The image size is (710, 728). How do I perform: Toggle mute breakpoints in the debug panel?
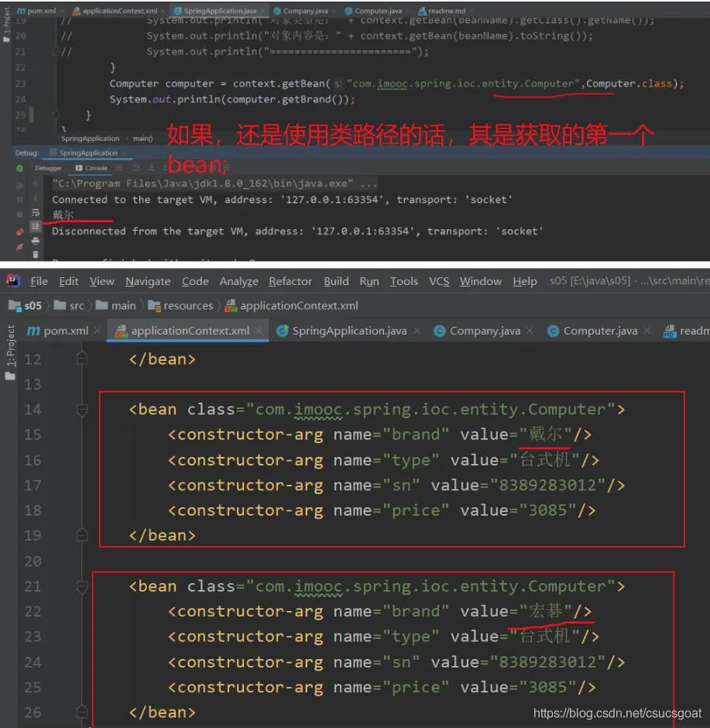coord(20,246)
